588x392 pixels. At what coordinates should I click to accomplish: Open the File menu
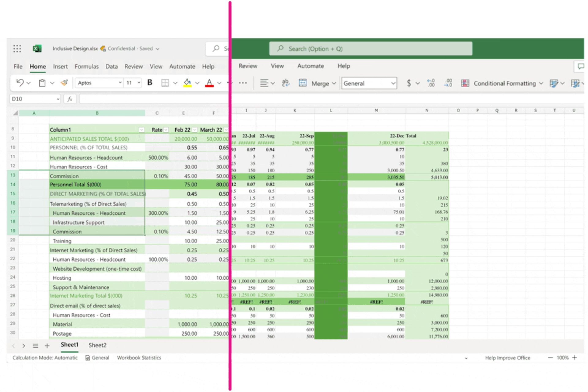(x=18, y=66)
